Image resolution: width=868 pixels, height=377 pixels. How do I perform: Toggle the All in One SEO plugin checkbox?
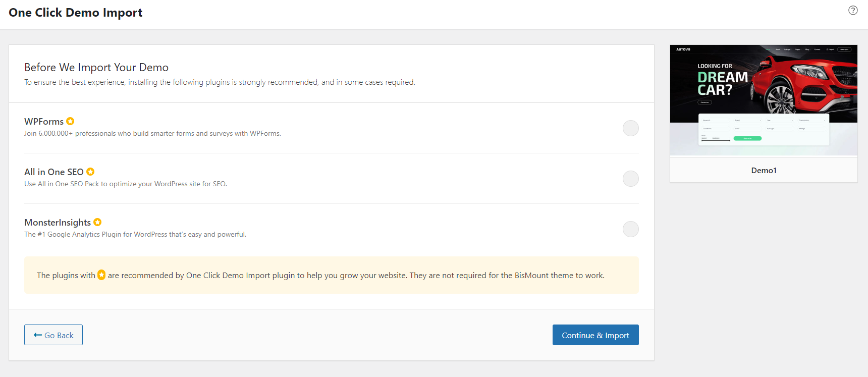pyautogui.click(x=631, y=179)
